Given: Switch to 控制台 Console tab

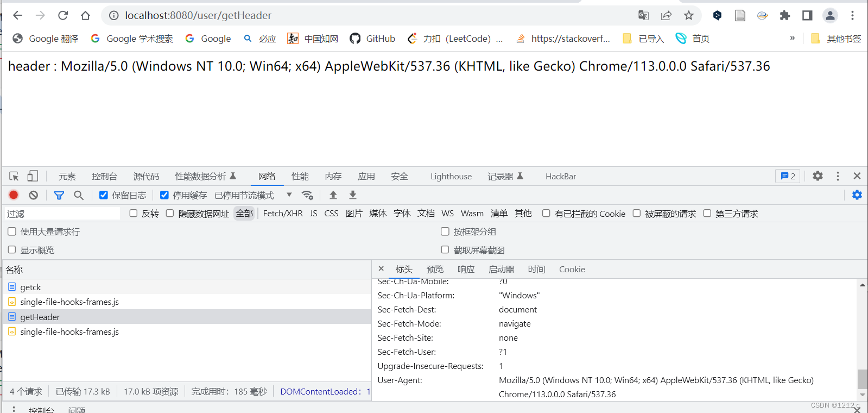Looking at the screenshot, I should point(105,176).
